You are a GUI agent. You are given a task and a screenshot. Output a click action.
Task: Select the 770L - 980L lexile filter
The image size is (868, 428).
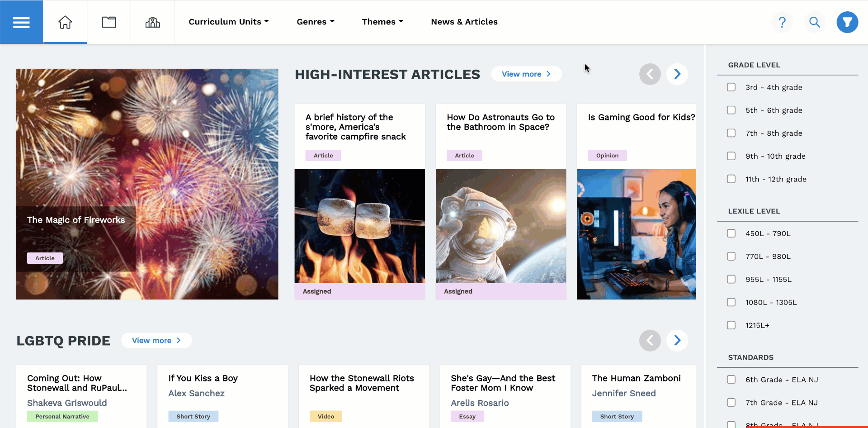pos(731,257)
